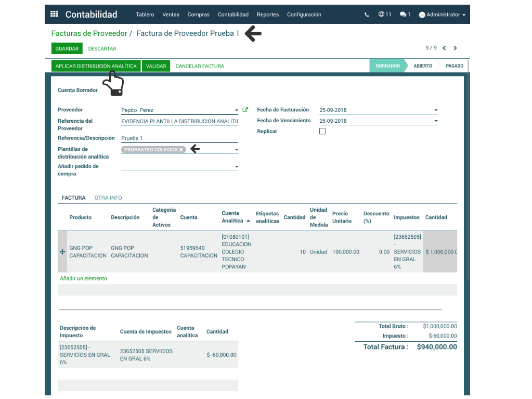This screenshot has width=532, height=399.
Task: Open the Administrator user menu
Action: click(442, 15)
